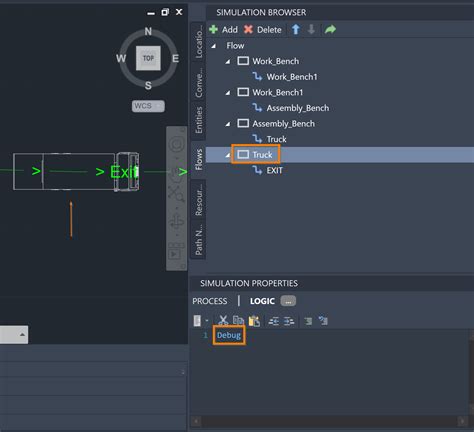
Task: Click the new statement page icon
Action: [x=197, y=321]
